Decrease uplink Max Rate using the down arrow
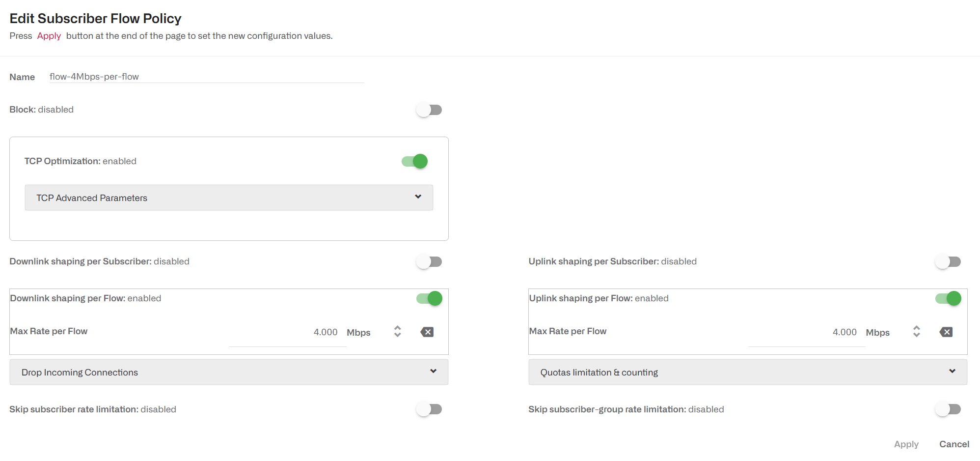980x461 pixels. point(916,336)
